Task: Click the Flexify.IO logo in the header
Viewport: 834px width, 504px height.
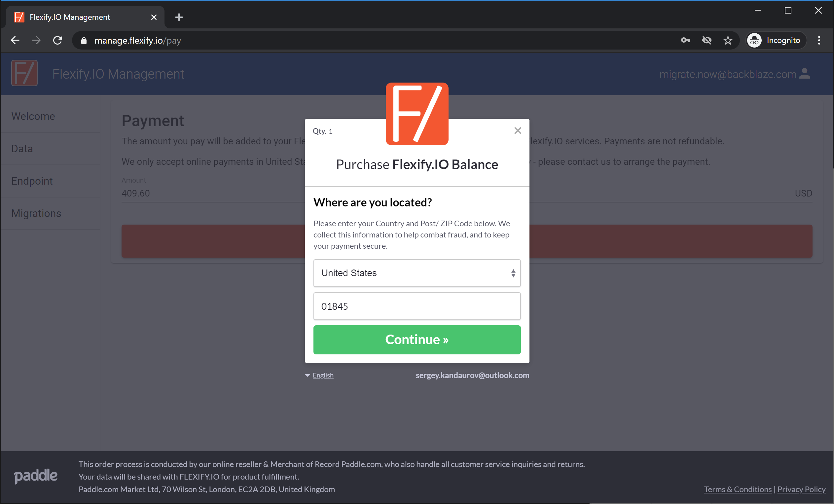Action: (x=24, y=73)
